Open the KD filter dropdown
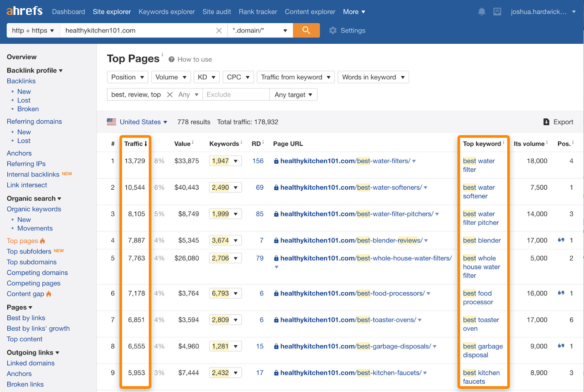This screenshot has height=392, width=584. click(x=206, y=77)
